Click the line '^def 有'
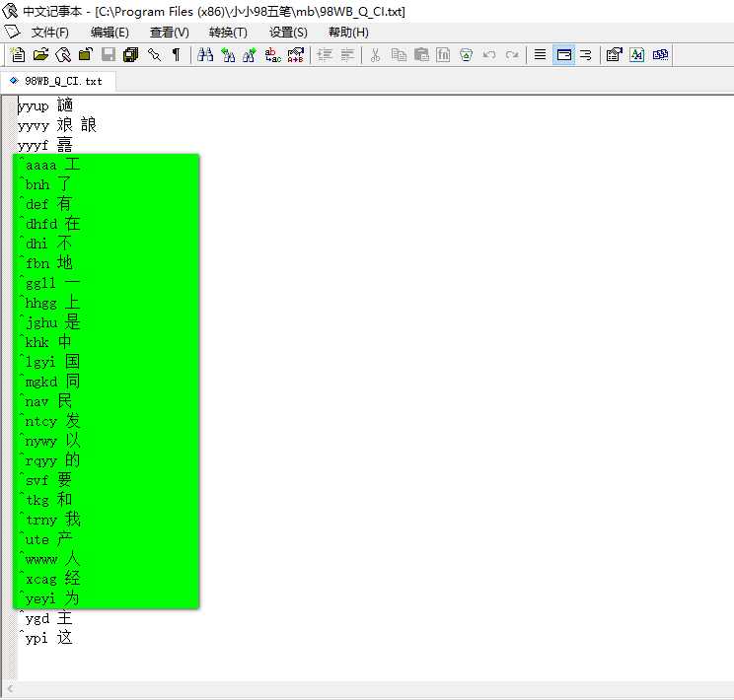Screen dimensions: 734x700 (45, 204)
